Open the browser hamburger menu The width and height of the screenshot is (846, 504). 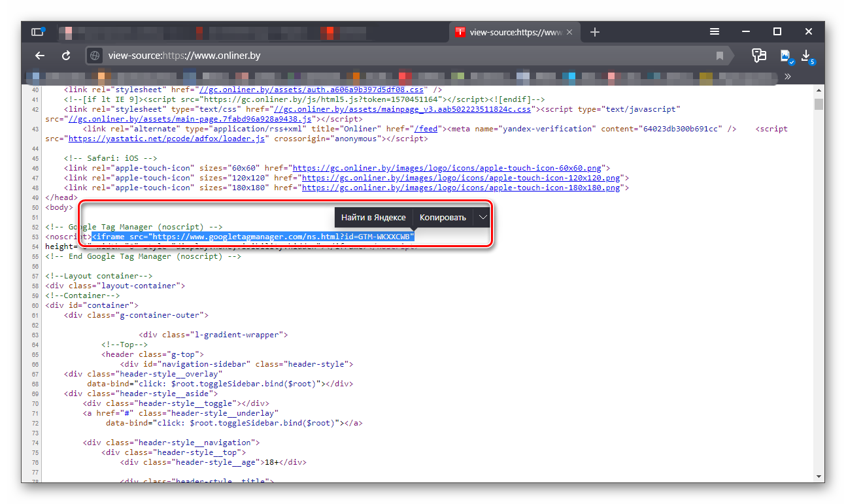715,32
